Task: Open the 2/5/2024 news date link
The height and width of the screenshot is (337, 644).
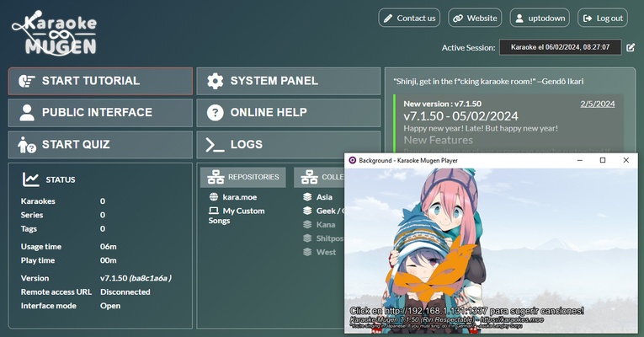Action: tap(598, 104)
